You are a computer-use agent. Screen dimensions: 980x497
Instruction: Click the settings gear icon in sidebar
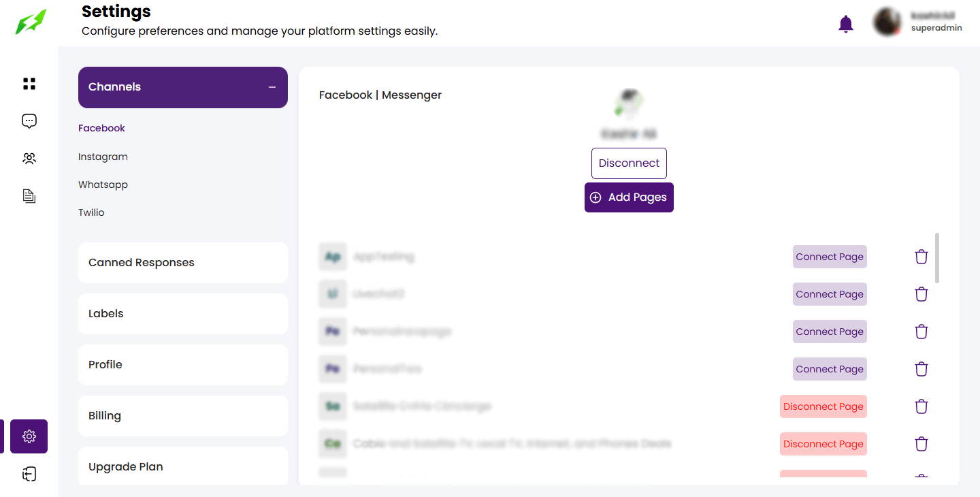(29, 436)
